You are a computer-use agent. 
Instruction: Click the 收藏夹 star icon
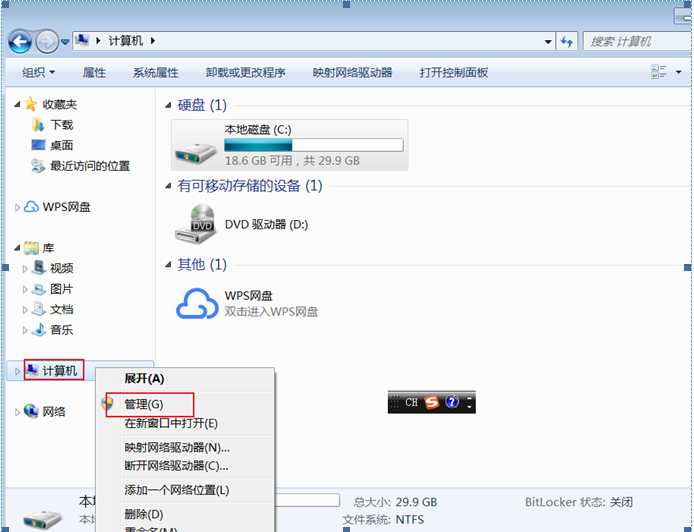31,104
